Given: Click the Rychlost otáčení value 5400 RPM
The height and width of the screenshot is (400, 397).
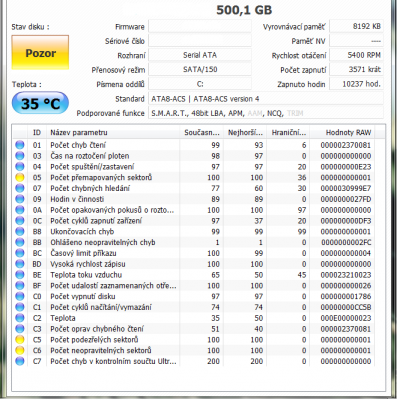Looking at the screenshot, I should pyautogui.click(x=356, y=55).
